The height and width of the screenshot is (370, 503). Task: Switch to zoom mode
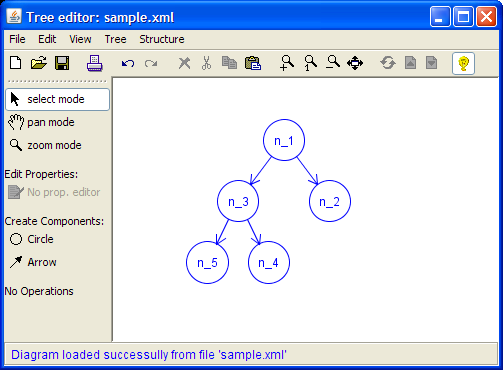tap(45, 145)
